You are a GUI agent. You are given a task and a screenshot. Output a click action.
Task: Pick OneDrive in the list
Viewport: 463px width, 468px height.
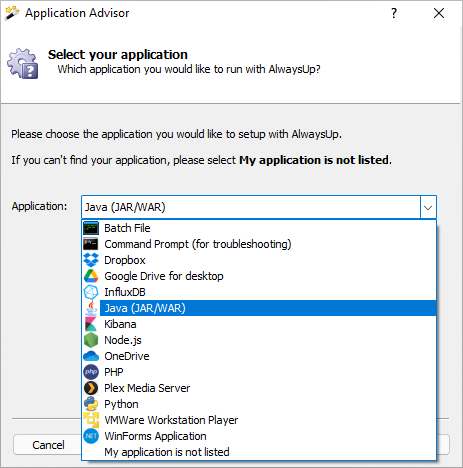click(259, 356)
